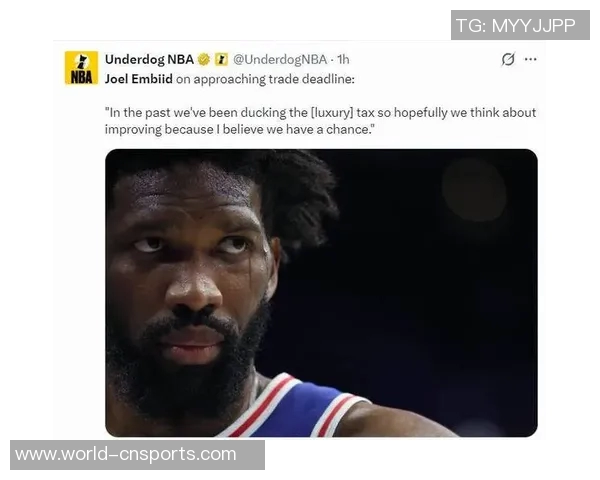Open the @UnderdogNBA handle link
Screen dimensions: 600x480
pyautogui.click(x=280, y=59)
